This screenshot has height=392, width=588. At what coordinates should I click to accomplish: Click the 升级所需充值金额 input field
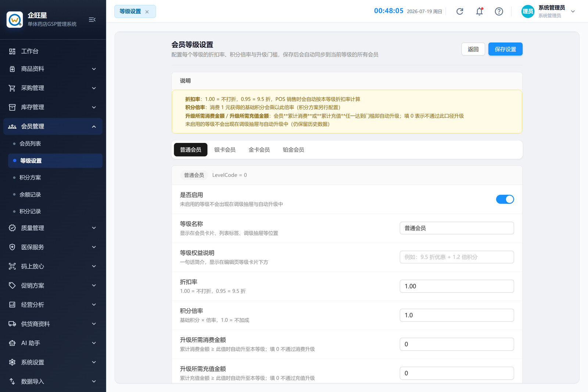point(457,373)
